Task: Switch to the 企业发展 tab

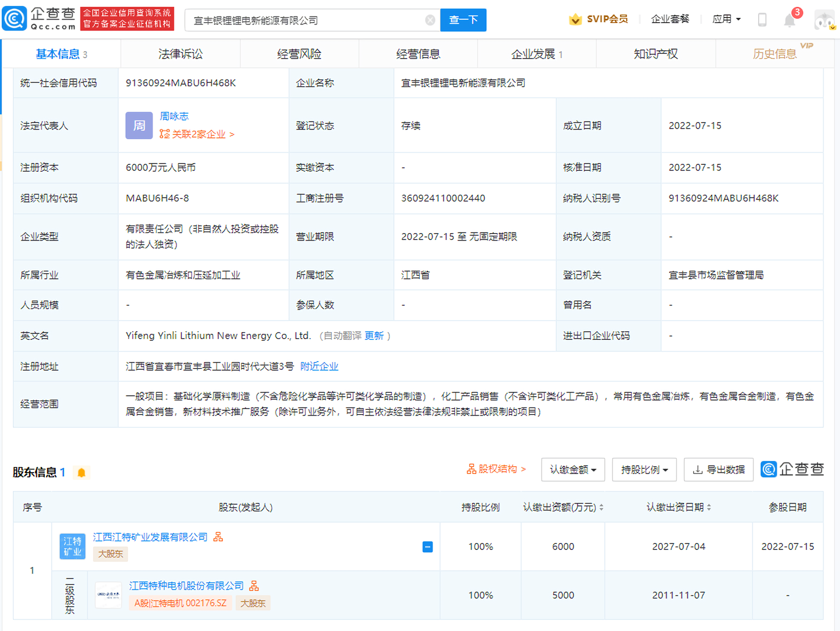Action: (537, 54)
